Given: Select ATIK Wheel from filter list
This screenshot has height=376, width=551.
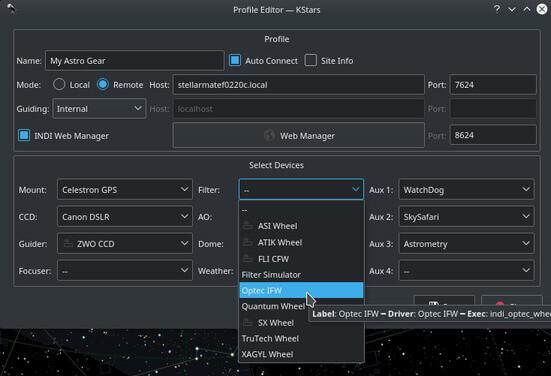Looking at the screenshot, I should point(301,242).
